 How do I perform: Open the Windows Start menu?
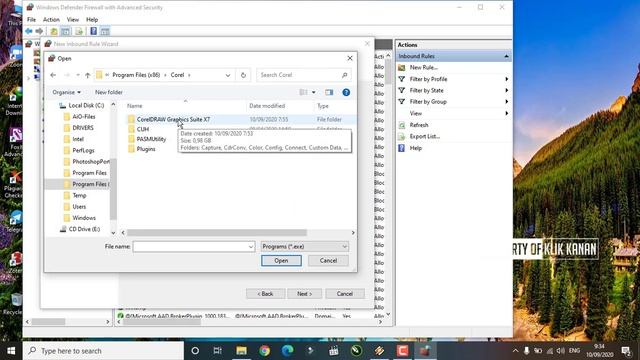click(x=11, y=351)
